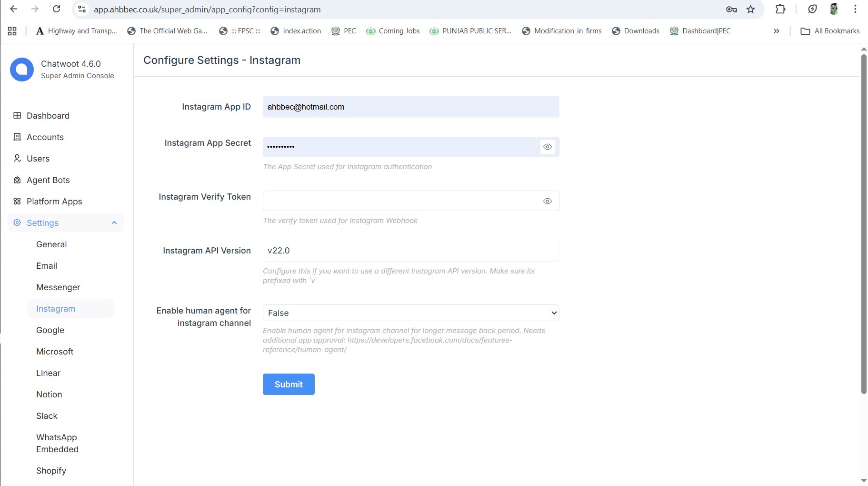Bookmark page with the star icon
868x486 pixels.
(751, 10)
